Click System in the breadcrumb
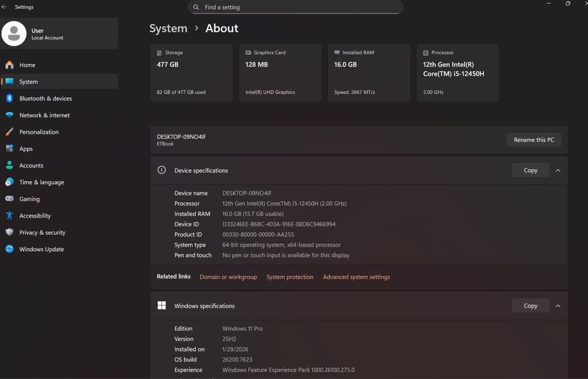The height and width of the screenshot is (379, 588). tap(168, 28)
